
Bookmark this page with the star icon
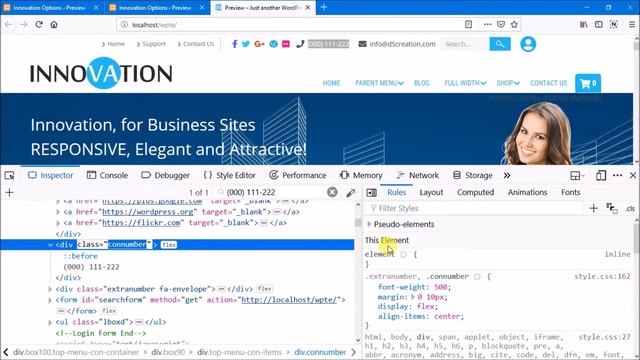pyautogui.click(x=514, y=24)
